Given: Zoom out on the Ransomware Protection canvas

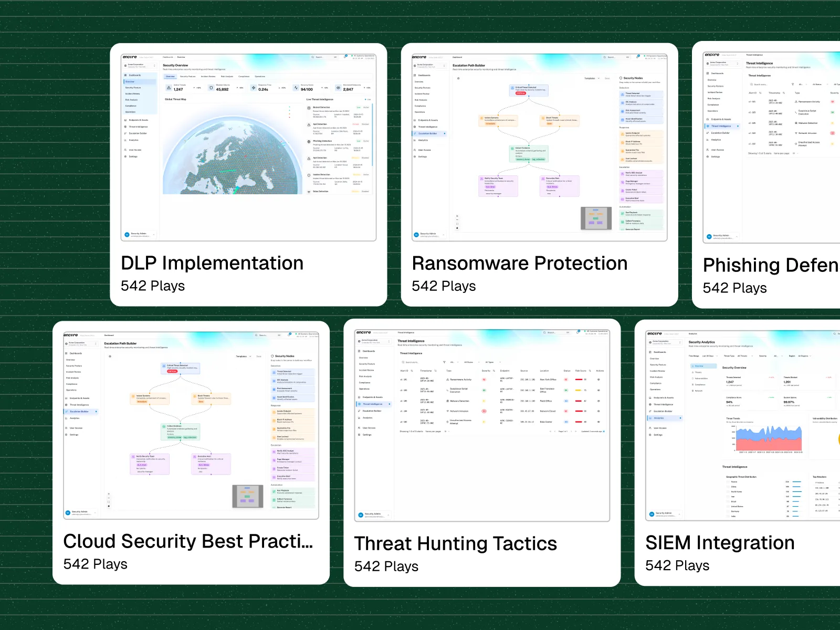Looking at the screenshot, I should 457,220.
